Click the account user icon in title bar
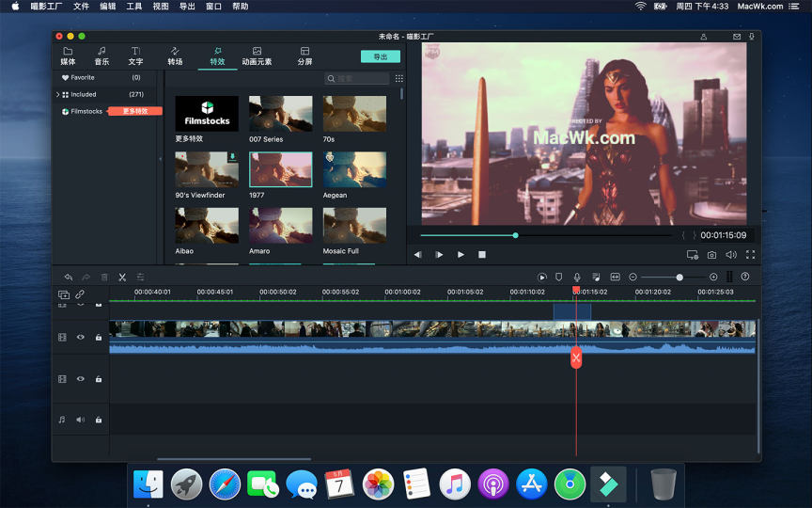Image resolution: width=812 pixels, height=508 pixels. coord(704,37)
